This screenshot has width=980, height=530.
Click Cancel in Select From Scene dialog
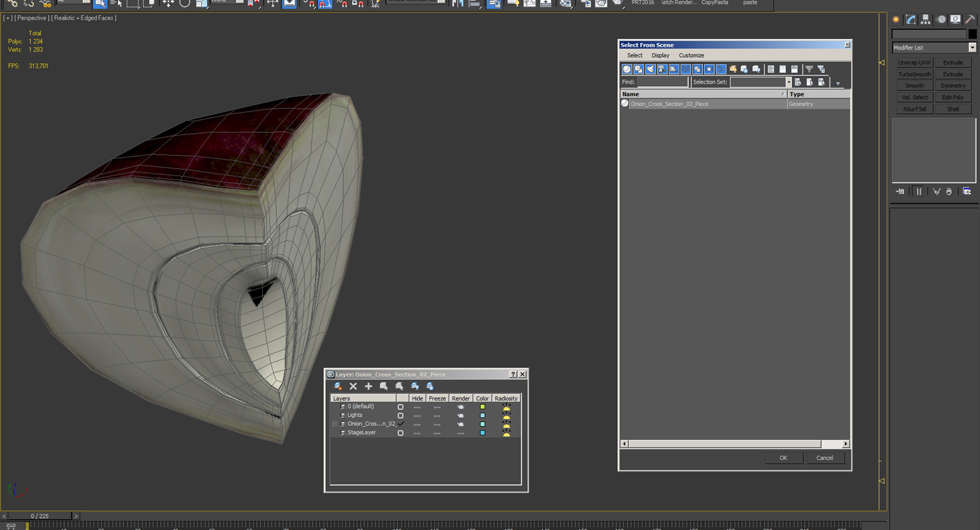[x=824, y=458]
